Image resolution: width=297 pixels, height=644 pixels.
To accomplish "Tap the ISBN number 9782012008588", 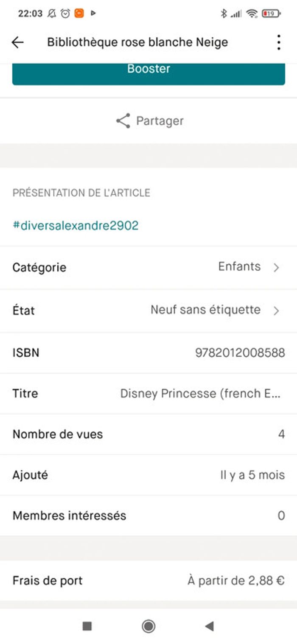I will pos(240,353).
